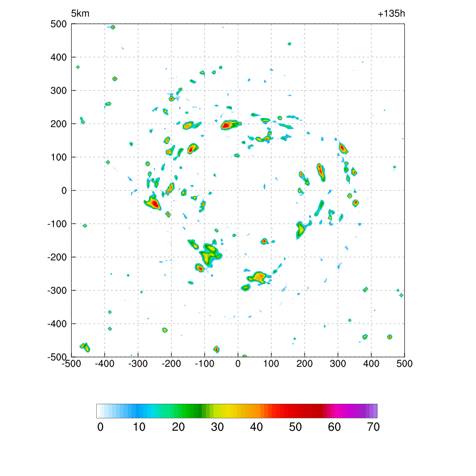Image resolution: width=476 pixels, height=476 pixels.
Task: Click x-axis tick label "100"
Action: click(271, 364)
